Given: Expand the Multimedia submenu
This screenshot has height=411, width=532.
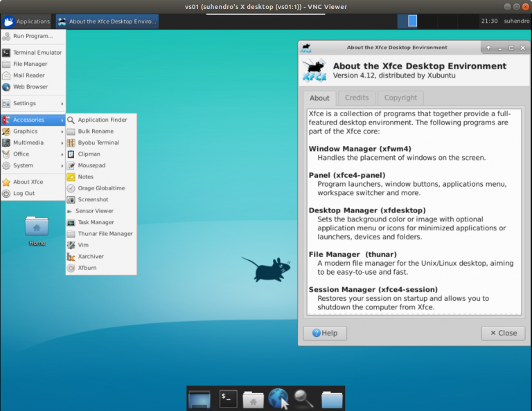Looking at the screenshot, I should point(33,143).
